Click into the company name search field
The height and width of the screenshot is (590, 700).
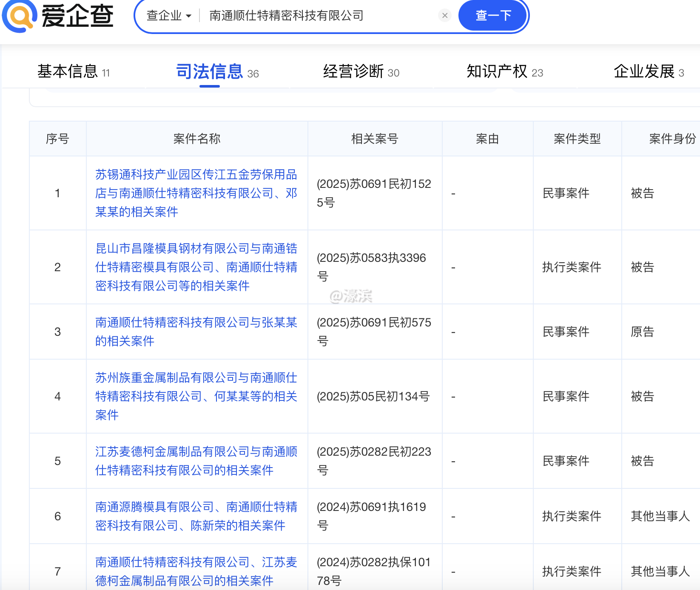click(319, 16)
